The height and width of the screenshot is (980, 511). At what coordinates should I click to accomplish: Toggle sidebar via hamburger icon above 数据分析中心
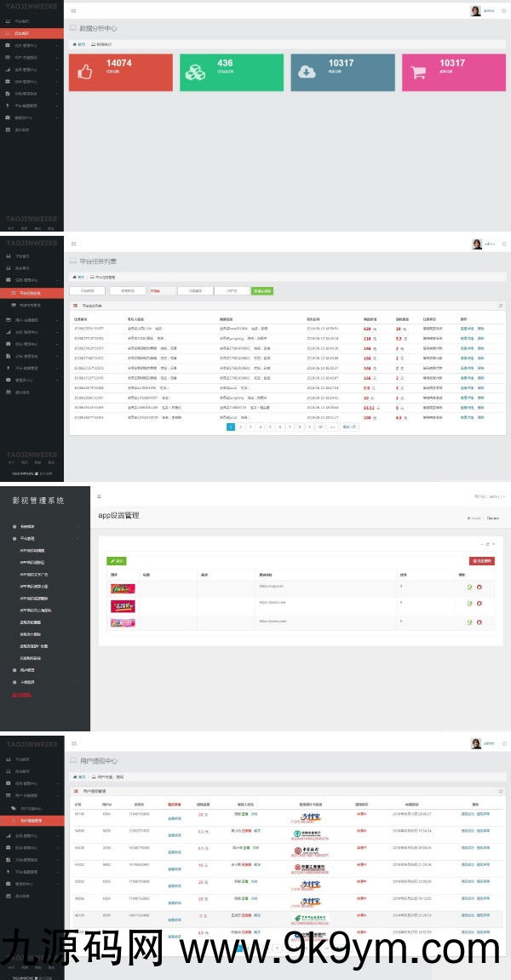pos(73,11)
